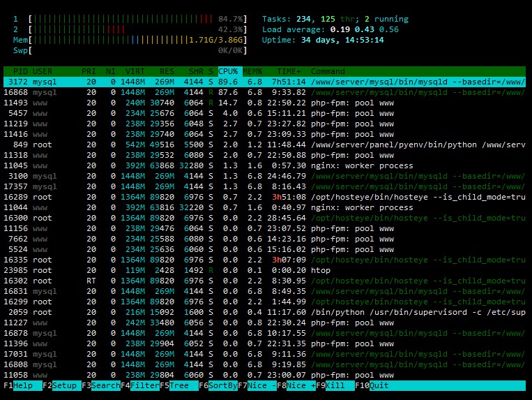Select the htop process row PID 23985
Image resolution: width=532 pixels, height=400 pixels.
point(264,271)
